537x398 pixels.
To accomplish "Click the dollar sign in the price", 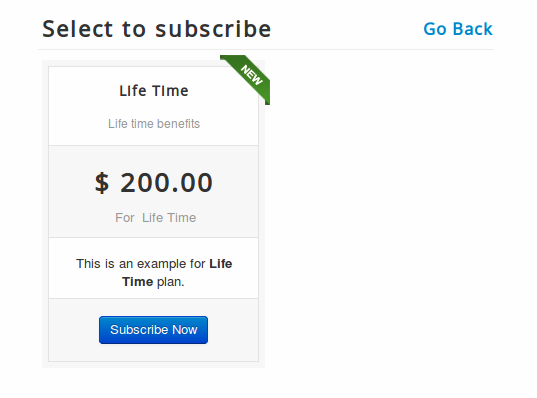I will click(x=102, y=183).
